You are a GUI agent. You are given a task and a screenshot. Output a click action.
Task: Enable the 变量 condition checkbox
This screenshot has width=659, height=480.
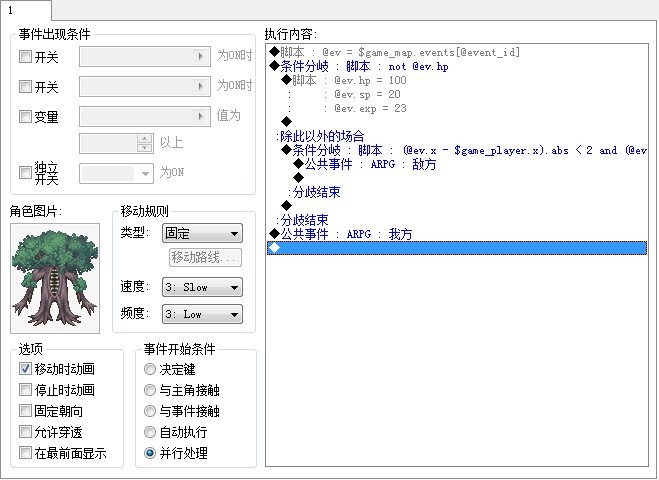coord(25,116)
